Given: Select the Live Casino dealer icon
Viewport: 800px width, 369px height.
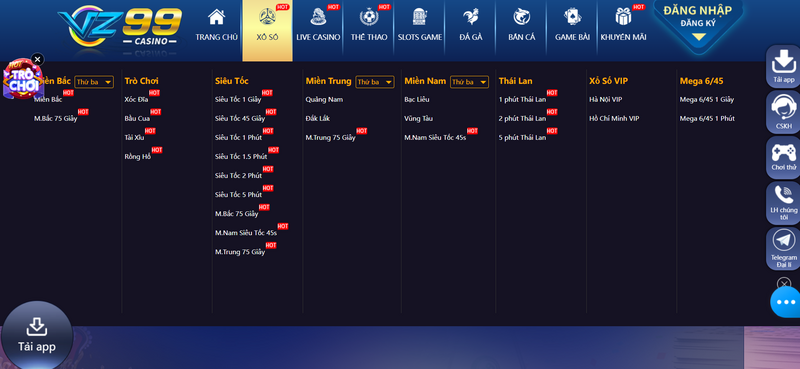Looking at the screenshot, I should [318, 17].
